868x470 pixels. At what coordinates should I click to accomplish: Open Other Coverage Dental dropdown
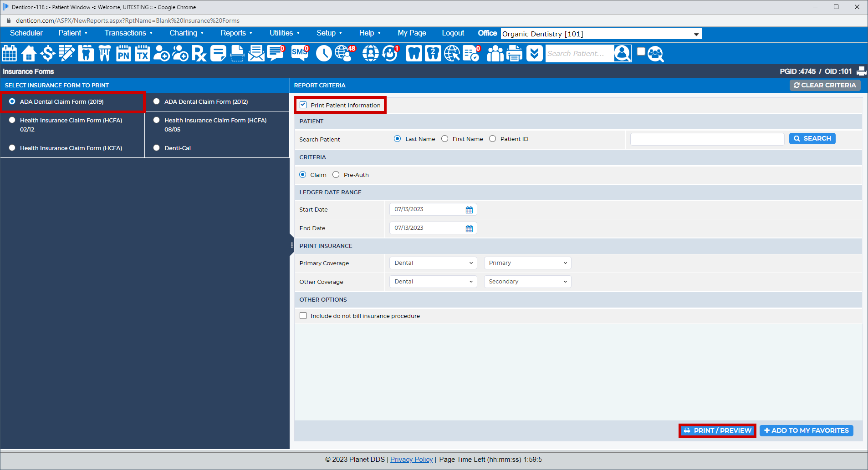coord(433,282)
